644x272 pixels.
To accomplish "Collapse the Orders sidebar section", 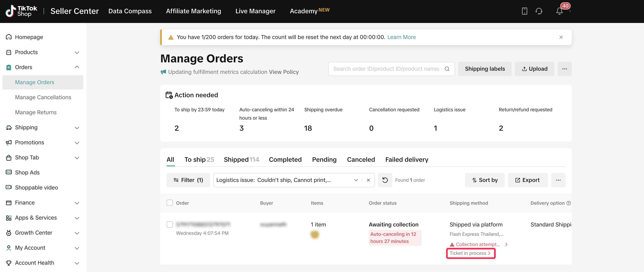I will pyautogui.click(x=77, y=67).
